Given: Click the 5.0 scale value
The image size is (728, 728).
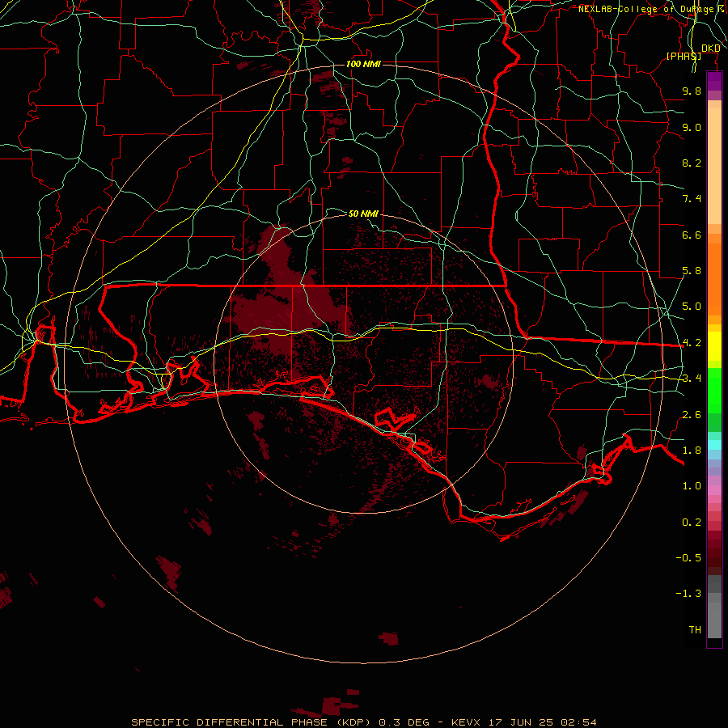Looking at the screenshot, I should coord(692,307).
